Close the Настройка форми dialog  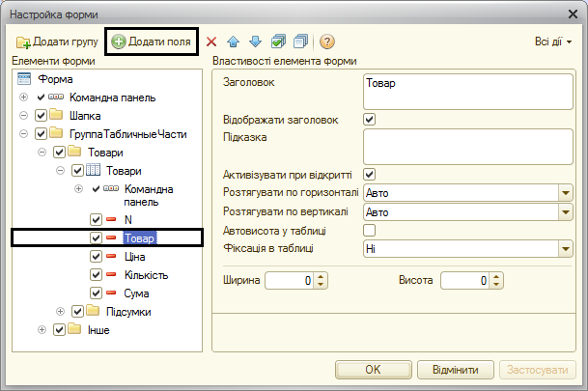click(573, 14)
